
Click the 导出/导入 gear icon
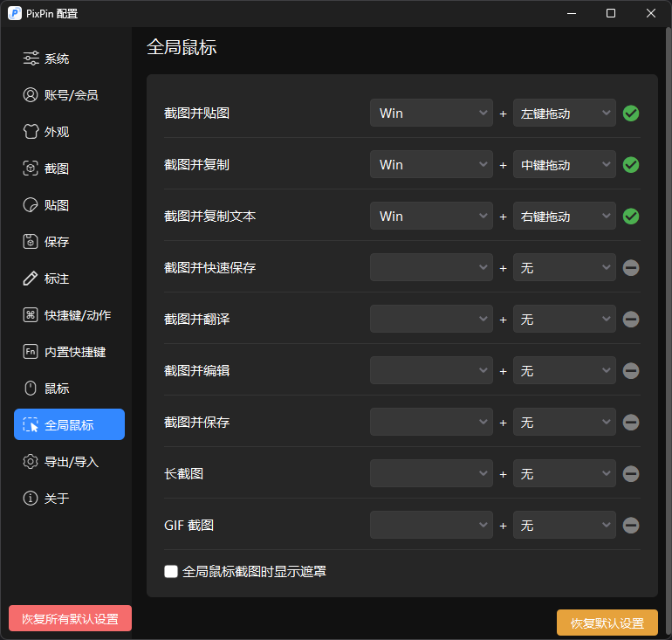coord(31,462)
